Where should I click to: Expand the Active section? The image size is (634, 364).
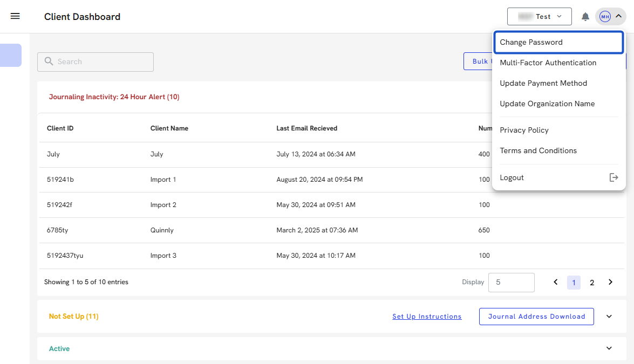point(609,348)
